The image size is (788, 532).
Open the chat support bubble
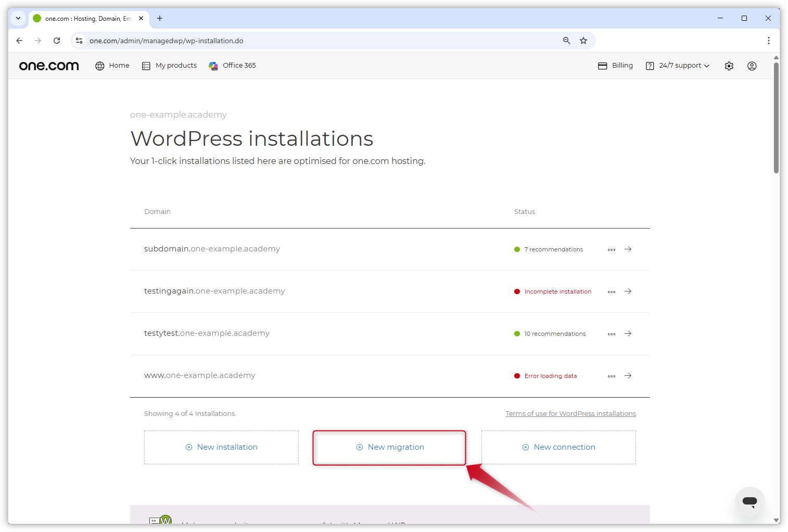749,501
